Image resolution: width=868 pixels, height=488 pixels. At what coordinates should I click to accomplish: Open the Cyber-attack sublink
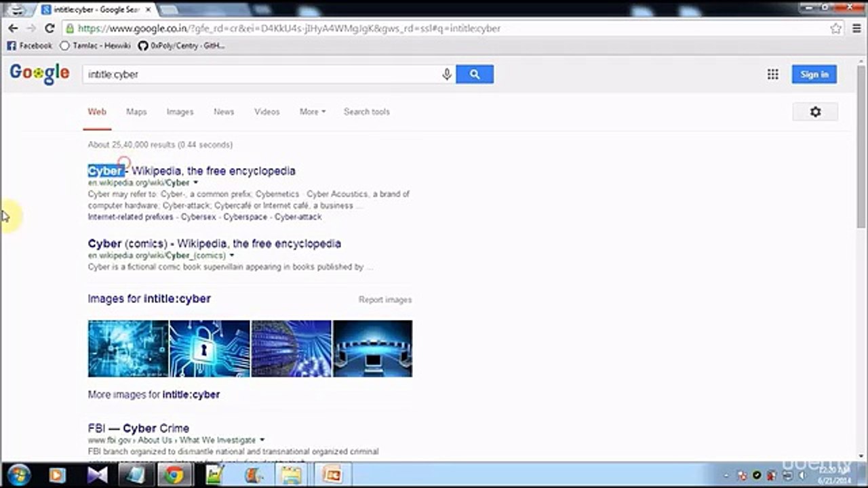coord(298,217)
